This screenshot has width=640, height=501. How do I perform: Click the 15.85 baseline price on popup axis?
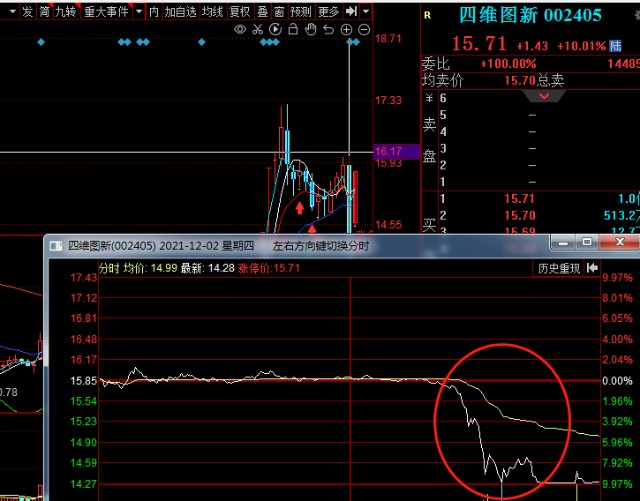click(84, 381)
